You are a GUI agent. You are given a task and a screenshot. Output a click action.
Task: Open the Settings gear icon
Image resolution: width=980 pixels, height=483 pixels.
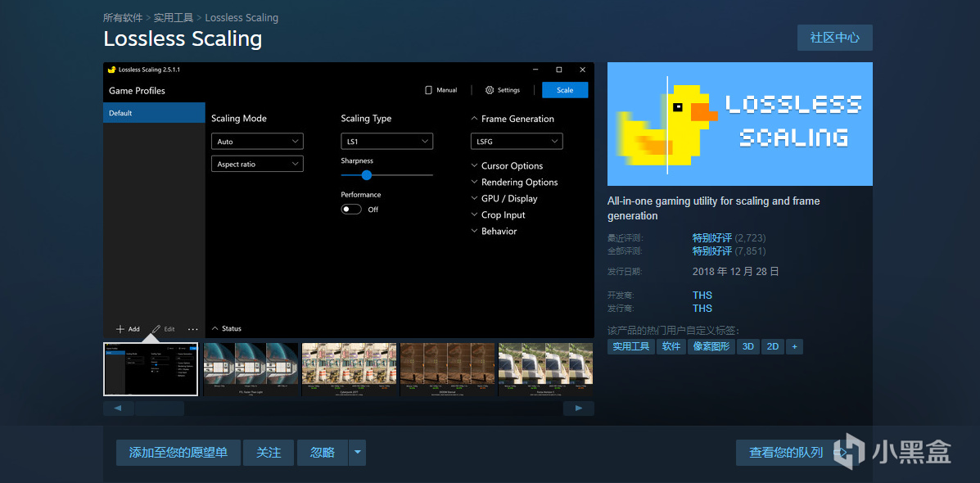click(490, 90)
